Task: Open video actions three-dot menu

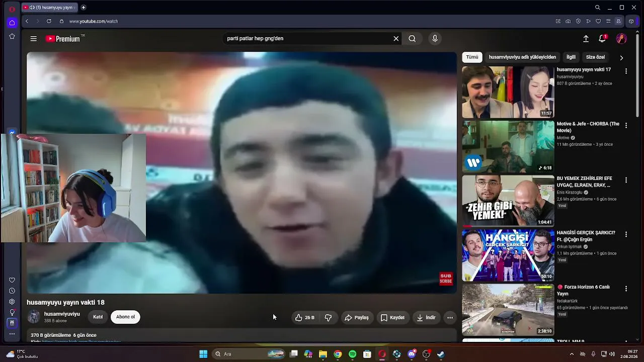Action: 450,317
